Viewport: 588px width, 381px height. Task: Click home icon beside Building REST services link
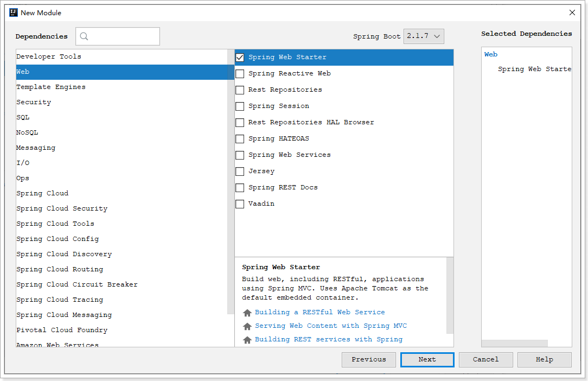tap(247, 340)
